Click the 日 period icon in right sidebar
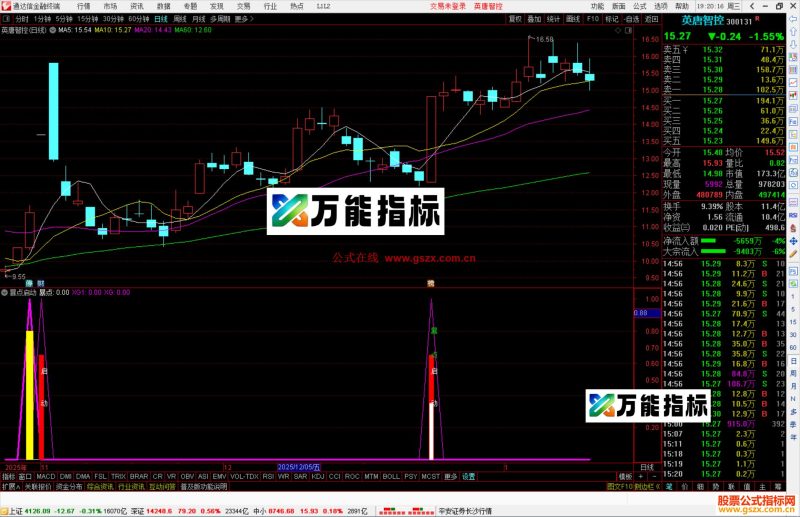This screenshot has width=800, height=517. tap(793, 361)
